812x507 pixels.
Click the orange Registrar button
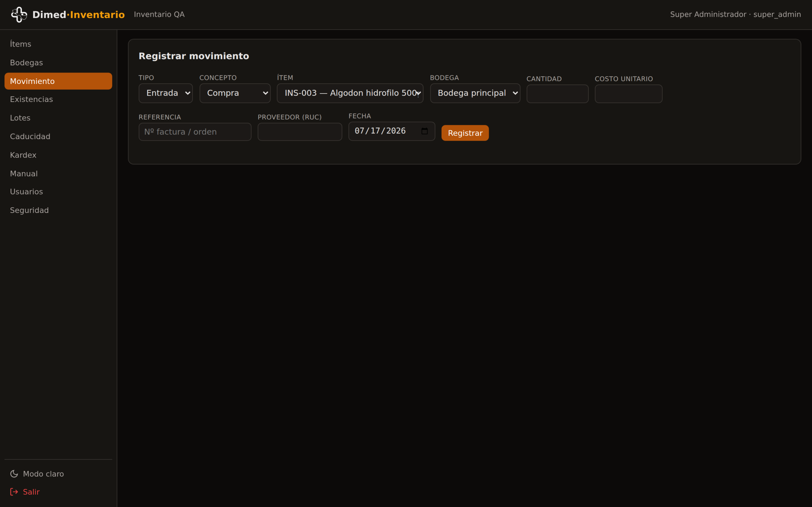465,133
